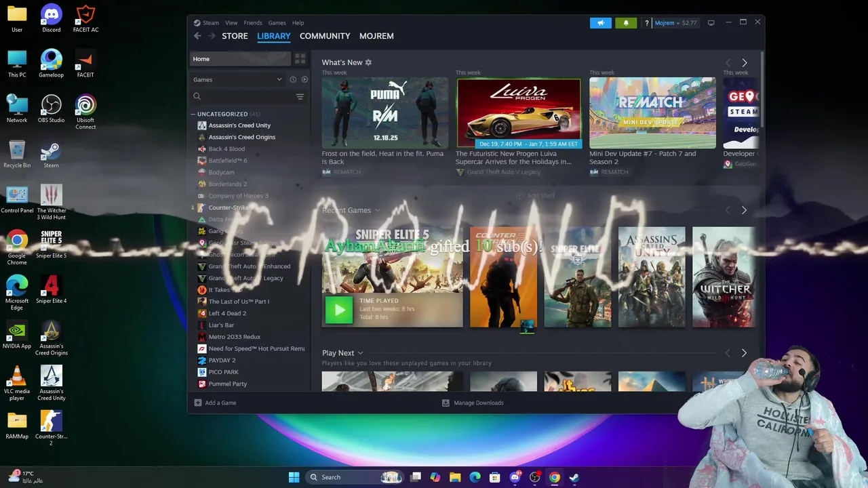Viewport: 868px width, 488px height.
Task: Open OBS Studio desktop icon
Action: [x=51, y=108]
